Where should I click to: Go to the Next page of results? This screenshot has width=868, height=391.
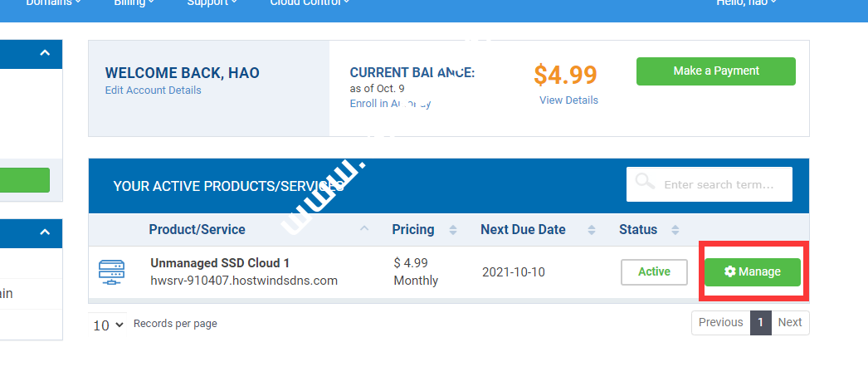click(790, 323)
